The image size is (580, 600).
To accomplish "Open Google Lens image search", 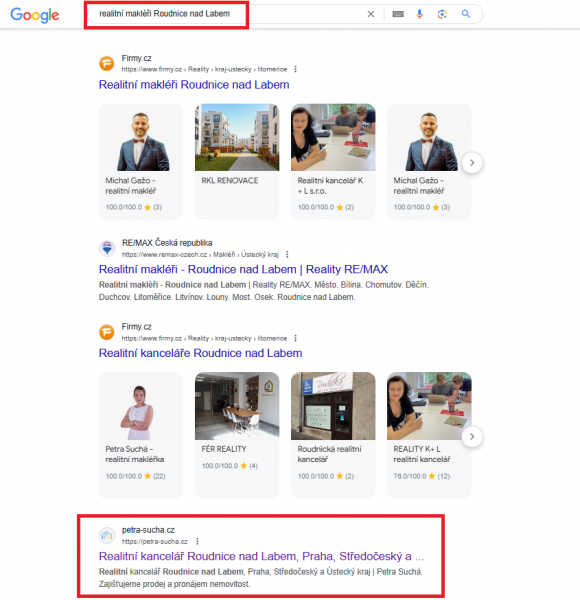I will [442, 14].
